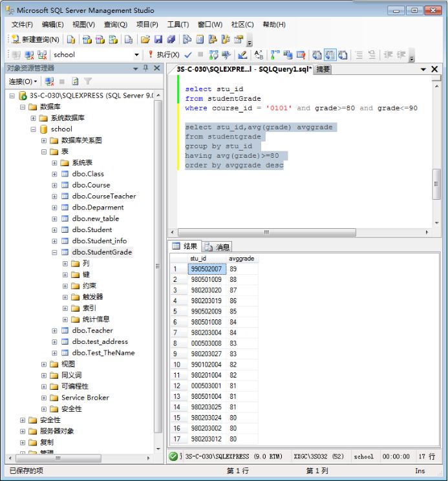Open the Registered Servers window icon
This screenshot has height=481, width=448.
(187, 39)
